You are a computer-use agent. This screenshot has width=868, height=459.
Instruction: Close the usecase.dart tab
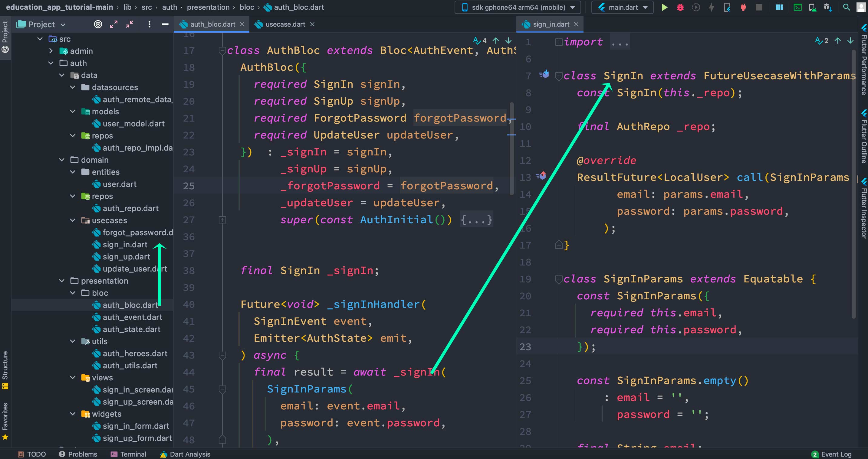(312, 24)
